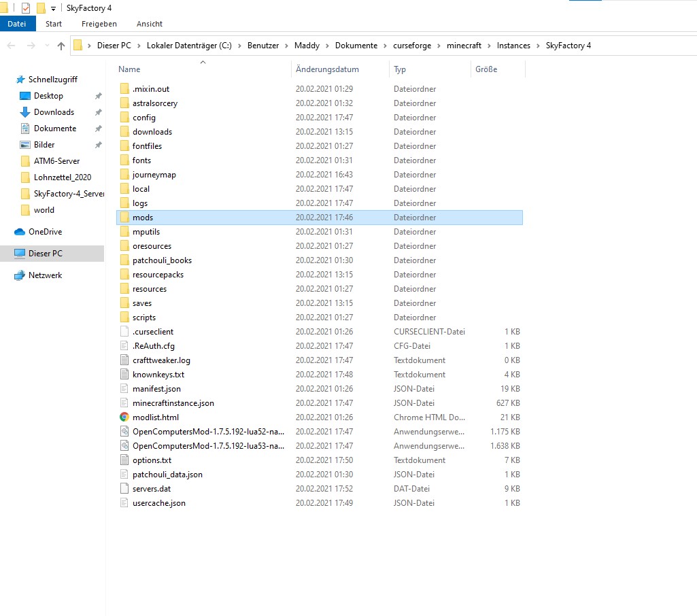Screen dimensions: 697x616
Task: Click curseforge breadcrumb in address bar
Action: 412,46
